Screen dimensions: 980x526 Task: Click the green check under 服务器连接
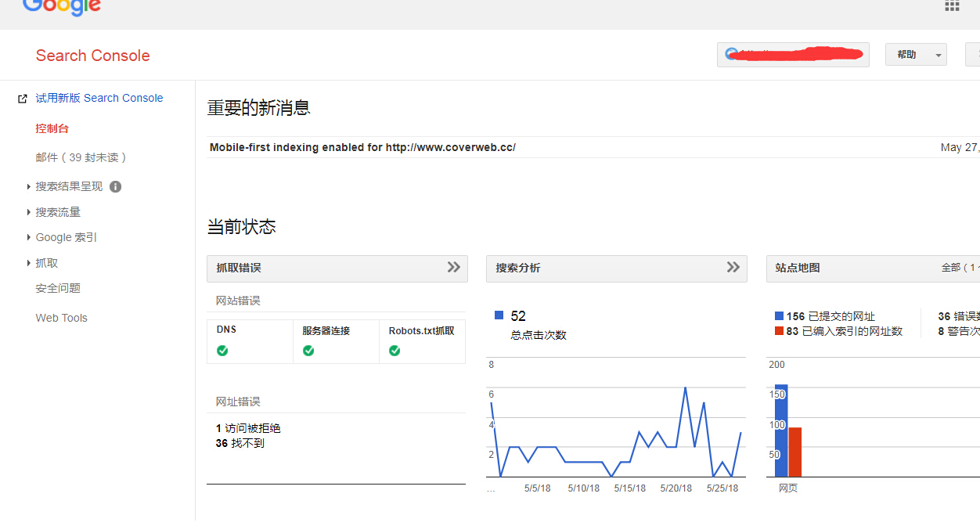pos(308,351)
